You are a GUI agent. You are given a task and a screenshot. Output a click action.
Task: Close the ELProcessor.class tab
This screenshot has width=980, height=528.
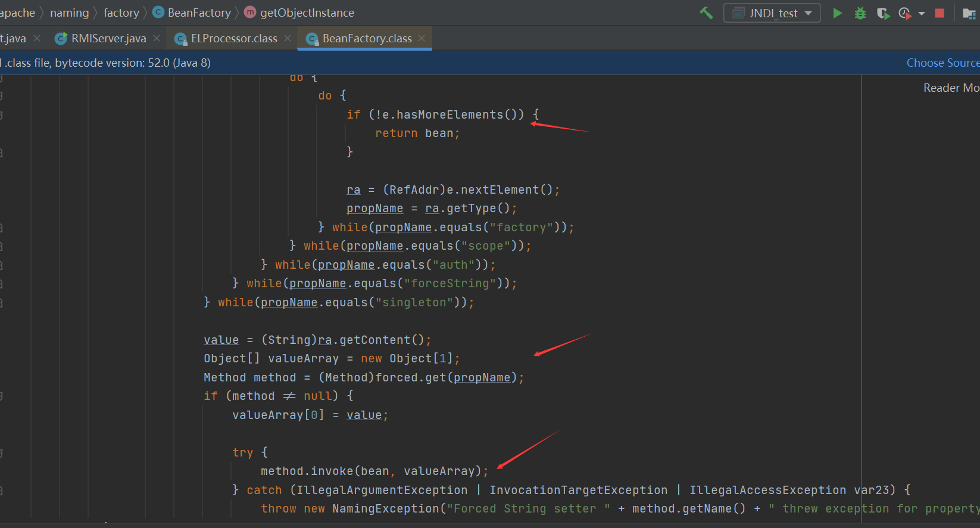click(288, 38)
